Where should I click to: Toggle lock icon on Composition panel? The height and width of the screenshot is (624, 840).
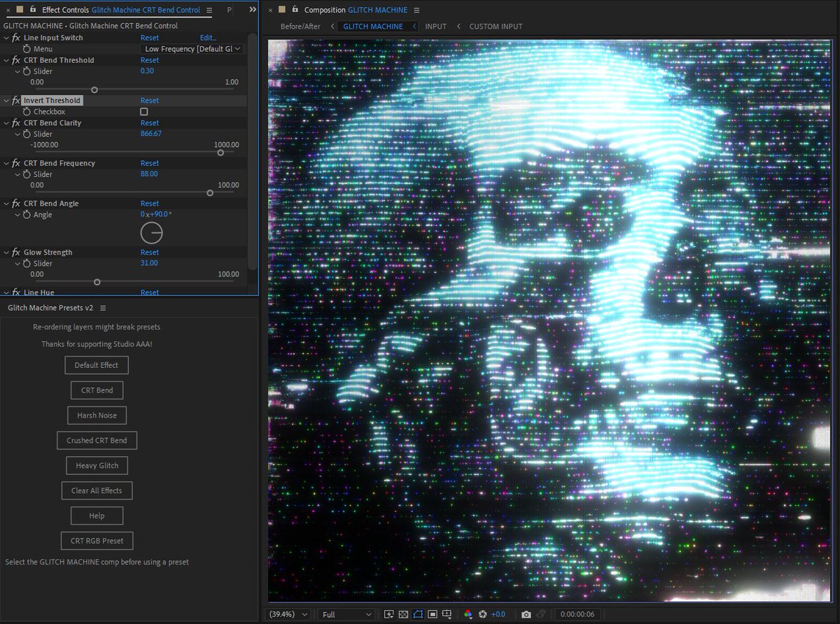[295, 10]
